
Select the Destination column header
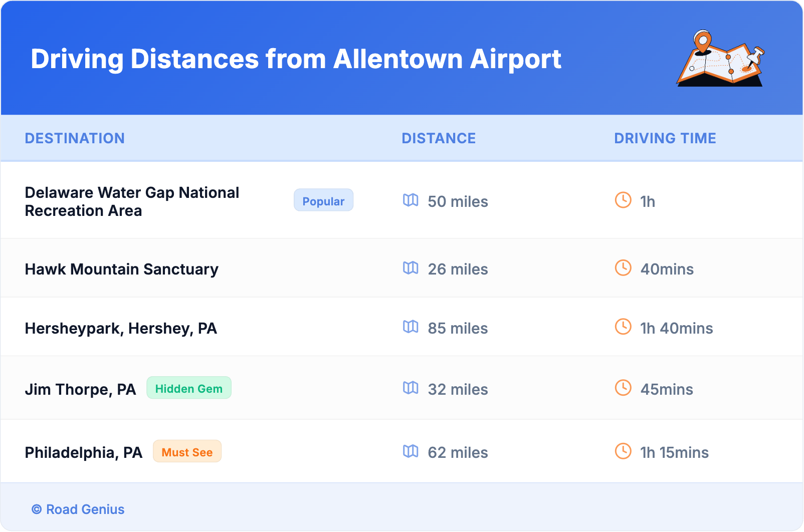pyautogui.click(x=75, y=138)
